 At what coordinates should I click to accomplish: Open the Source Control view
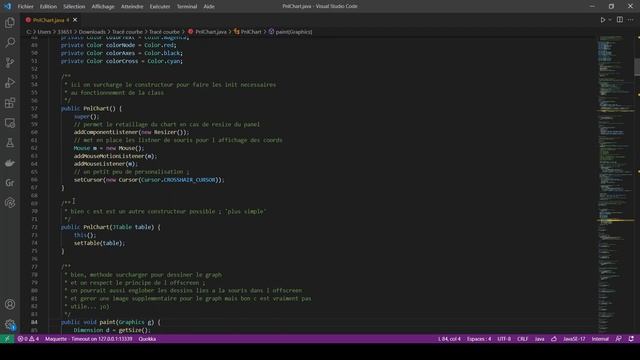(x=10, y=62)
